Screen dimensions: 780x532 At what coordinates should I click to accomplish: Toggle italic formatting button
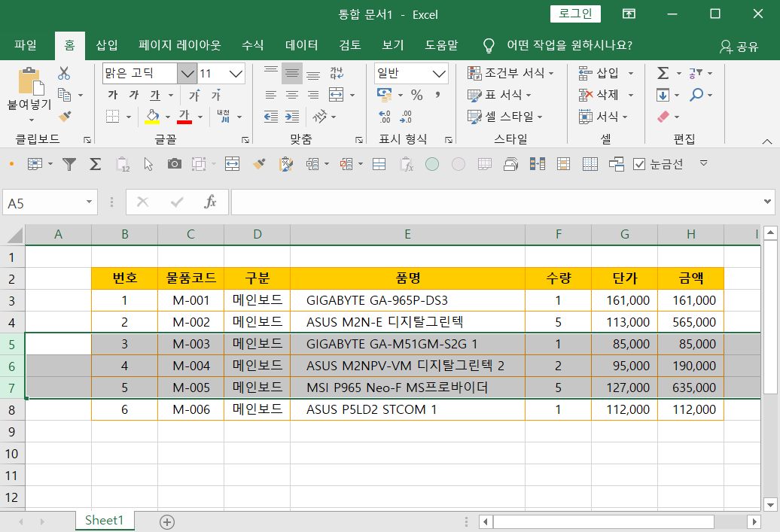point(134,95)
